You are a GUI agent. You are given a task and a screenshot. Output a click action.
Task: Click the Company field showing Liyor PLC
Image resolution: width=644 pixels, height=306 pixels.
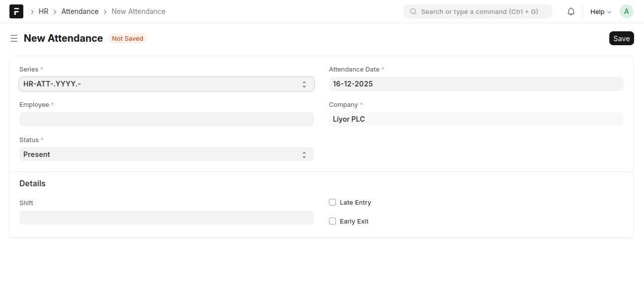point(476,119)
